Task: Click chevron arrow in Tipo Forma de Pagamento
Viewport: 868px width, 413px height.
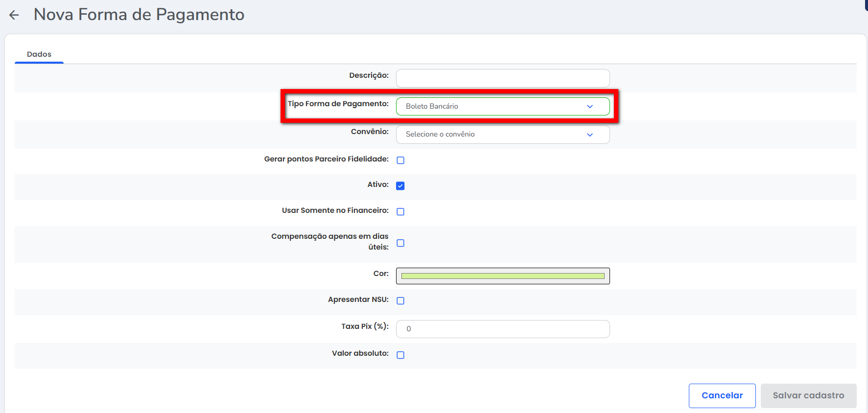Action: click(x=589, y=107)
